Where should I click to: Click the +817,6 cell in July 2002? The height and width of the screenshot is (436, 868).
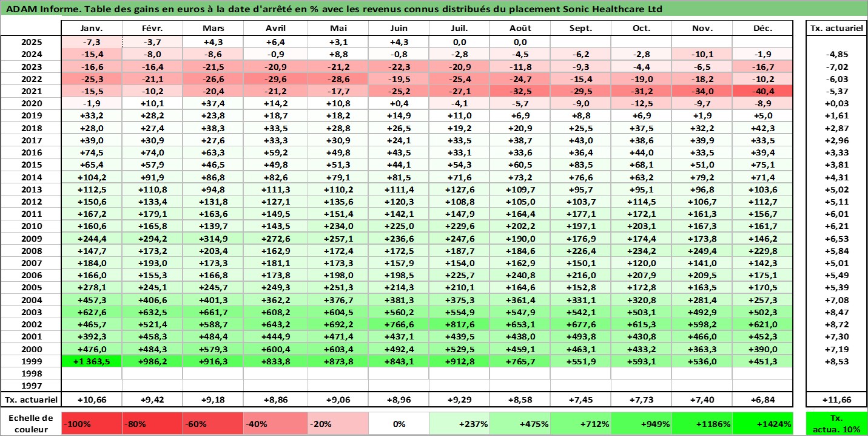pyautogui.click(x=459, y=324)
